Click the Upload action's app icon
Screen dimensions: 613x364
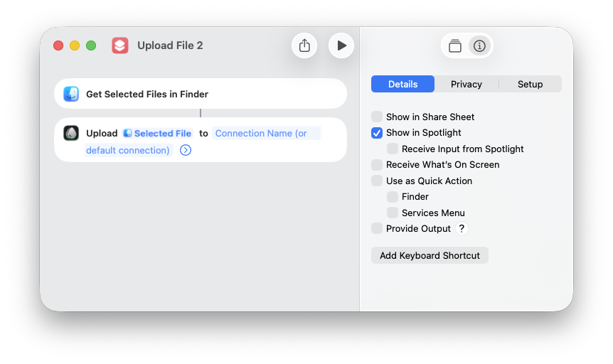click(71, 133)
